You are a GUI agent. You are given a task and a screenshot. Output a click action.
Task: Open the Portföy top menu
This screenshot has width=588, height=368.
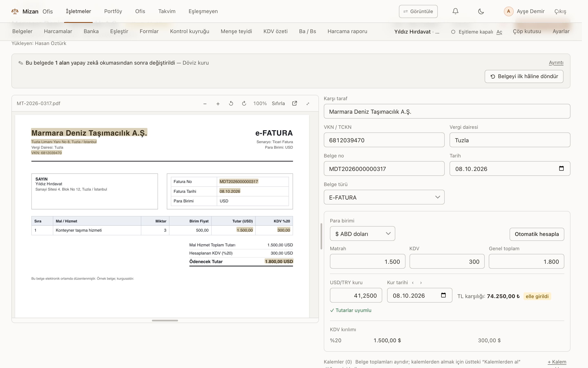pos(113,11)
